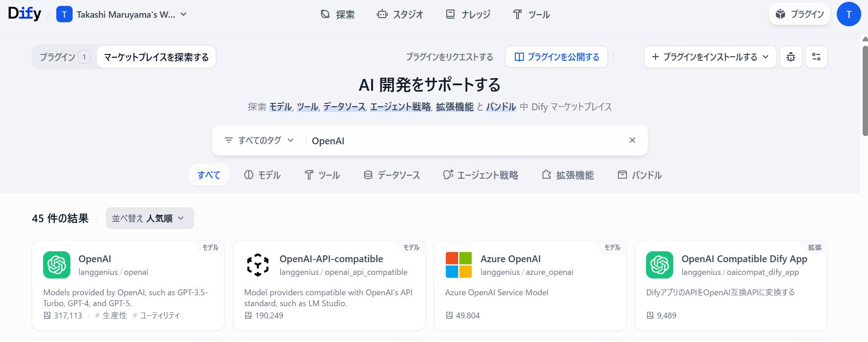Open user avatar account menu
Image resolution: width=868 pixels, height=342 pixels.
pyautogui.click(x=848, y=15)
